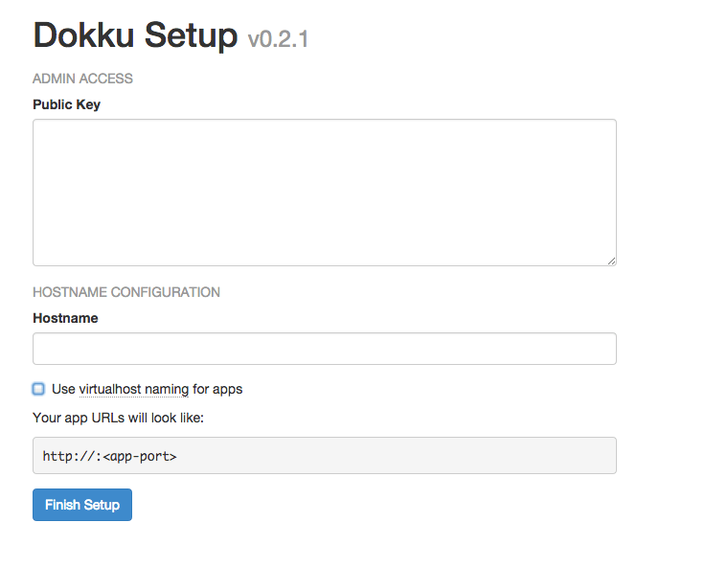Click the 'http://' prefix in the URL preview
Screen dimensions: 728x568
(x=67, y=457)
